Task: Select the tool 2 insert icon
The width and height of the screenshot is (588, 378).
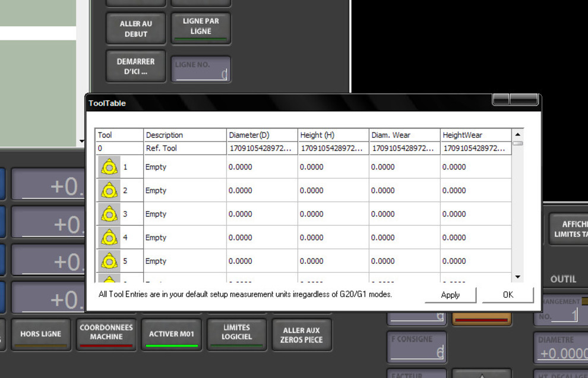Action: tap(109, 191)
